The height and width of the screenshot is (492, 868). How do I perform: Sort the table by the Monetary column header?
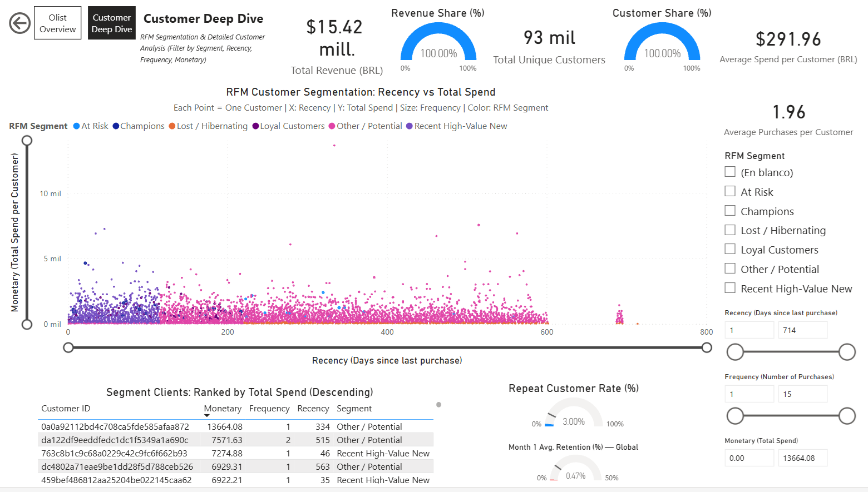point(222,408)
